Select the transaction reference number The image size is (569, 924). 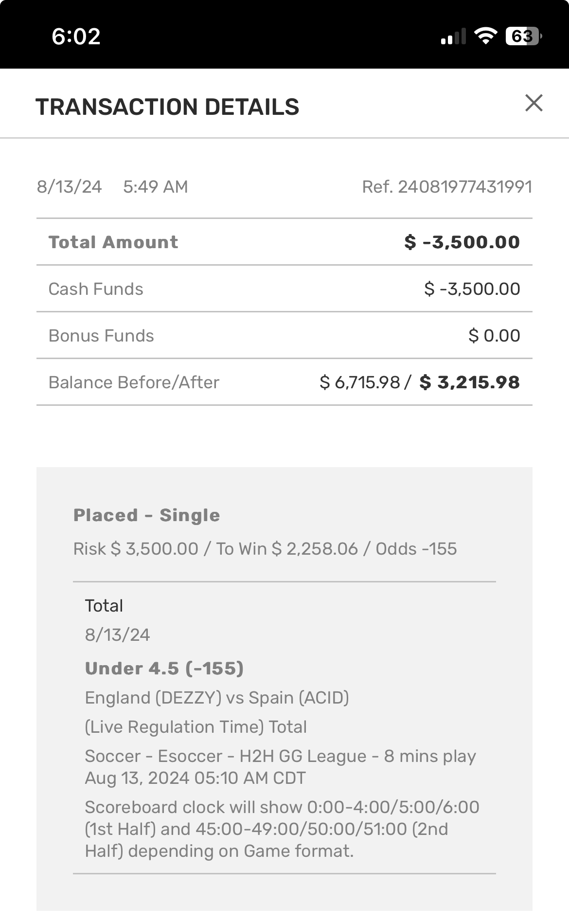446,187
